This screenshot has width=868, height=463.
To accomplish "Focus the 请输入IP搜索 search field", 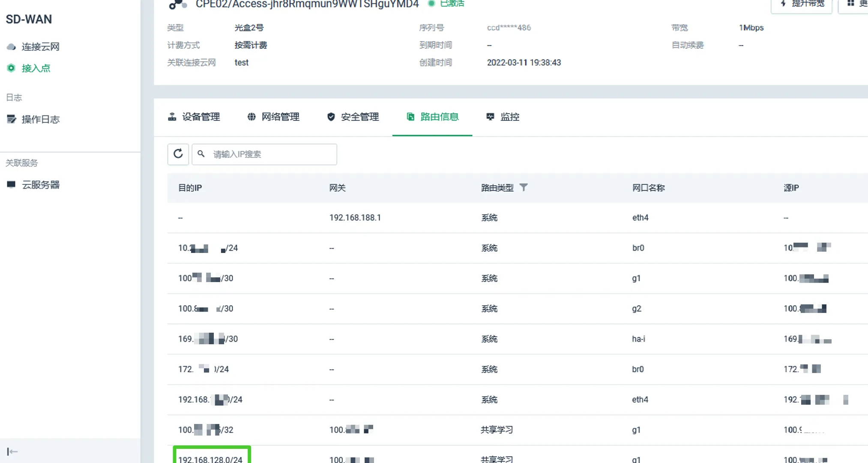I will tap(264, 154).
